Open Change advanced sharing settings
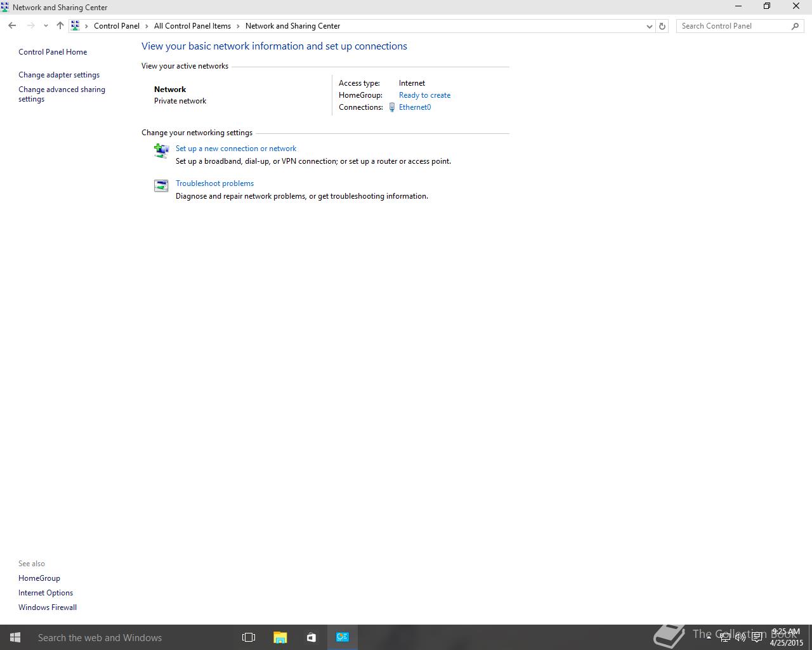This screenshot has width=812, height=650. tap(62, 94)
